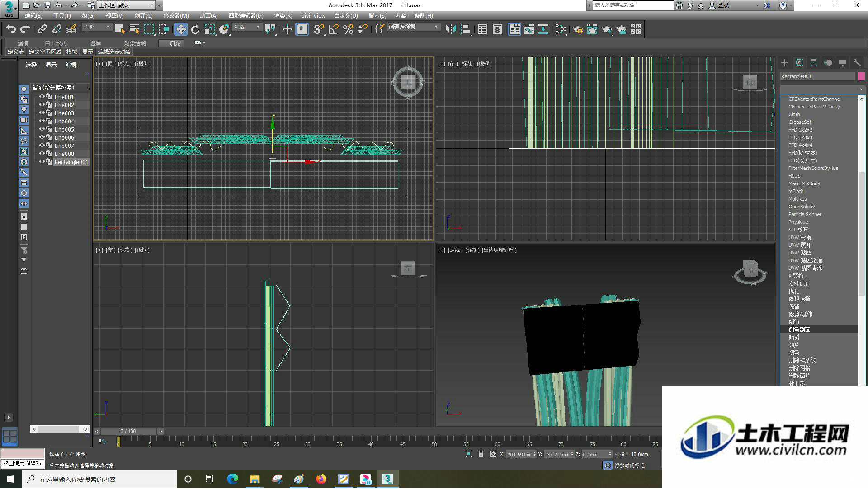Toggle visibility eye of Line007
The image size is (868, 489).
point(42,146)
